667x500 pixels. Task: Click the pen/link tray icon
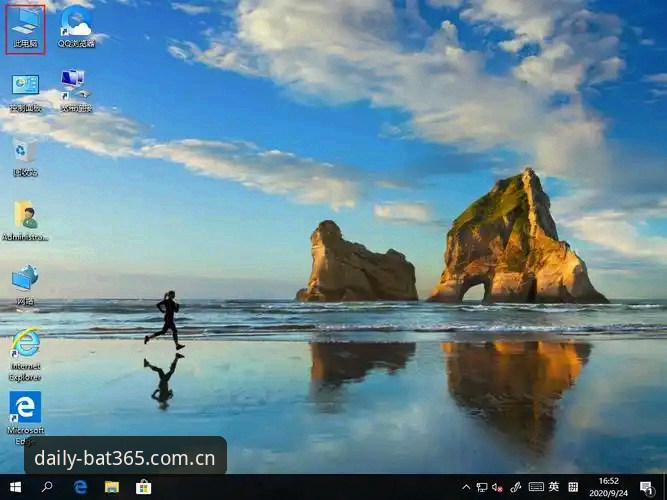point(515,487)
